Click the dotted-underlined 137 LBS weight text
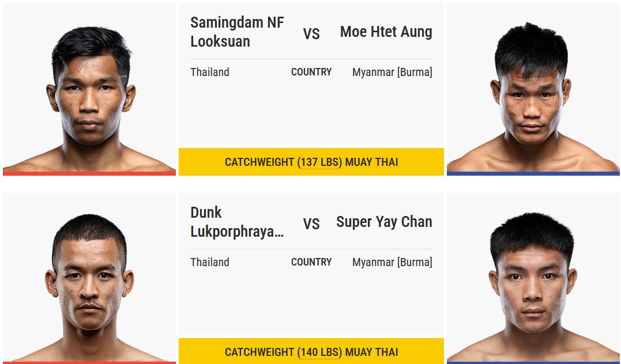Image resolution: width=621 pixels, height=364 pixels. (x=319, y=162)
